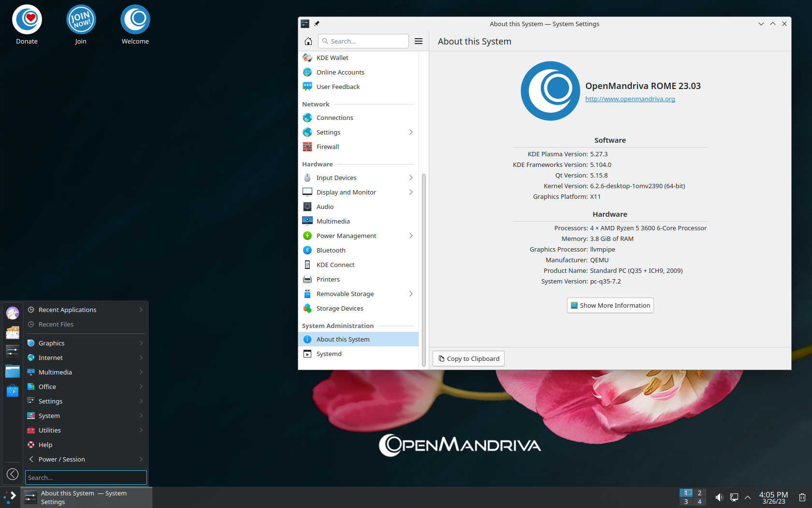Expand network Settings submenu chevron

411,132
